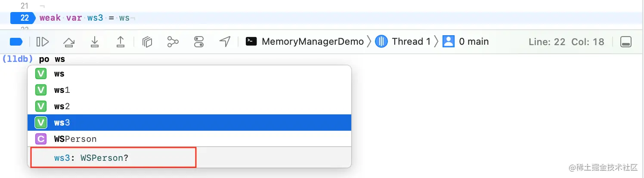Select the WSPerson class suggestion
The image size is (644, 178).
tap(189, 139)
